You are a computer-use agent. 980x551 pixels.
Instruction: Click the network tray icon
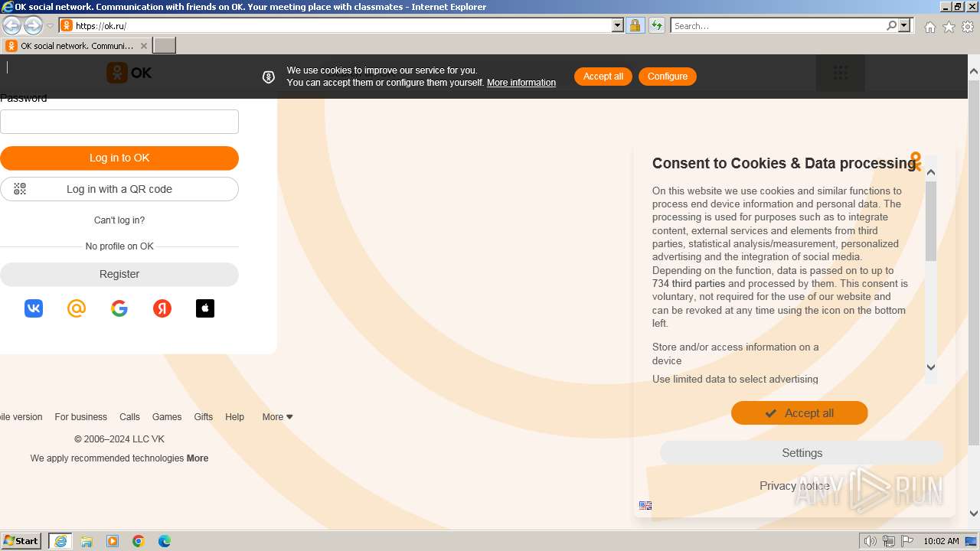coord(889,541)
